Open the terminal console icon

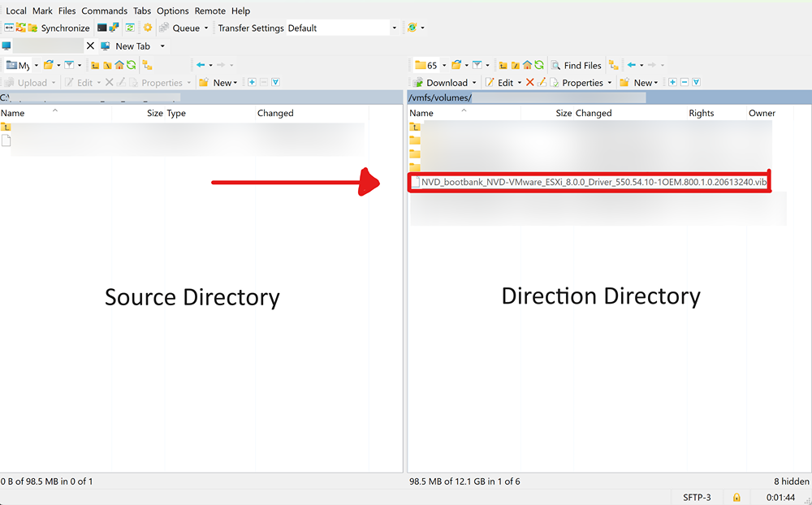coord(102,28)
